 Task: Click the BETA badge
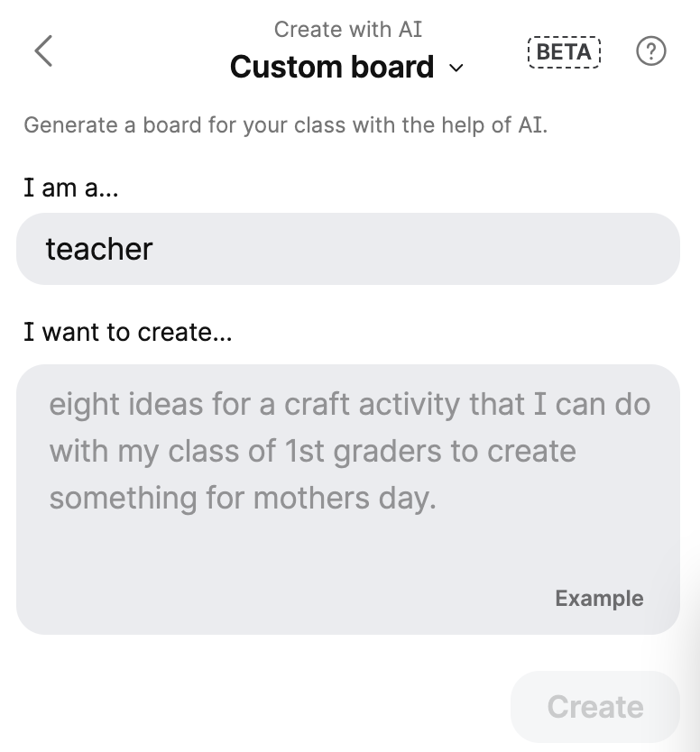(564, 52)
